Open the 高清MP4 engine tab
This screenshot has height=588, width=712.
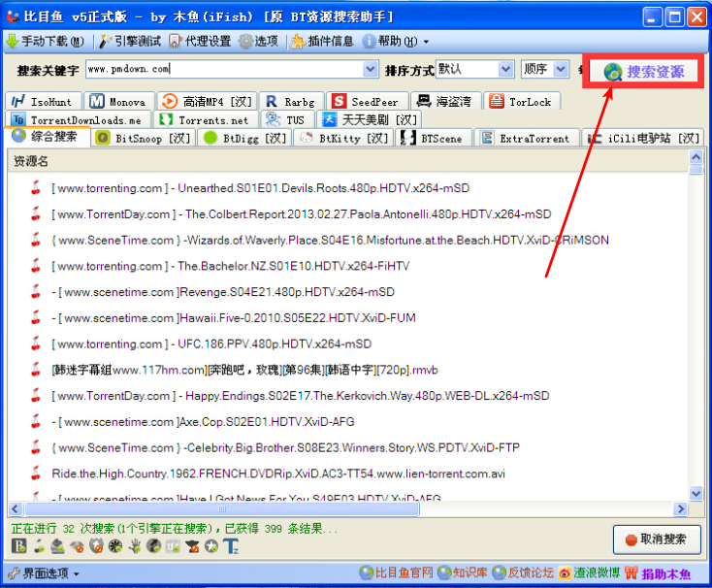click(208, 101)
